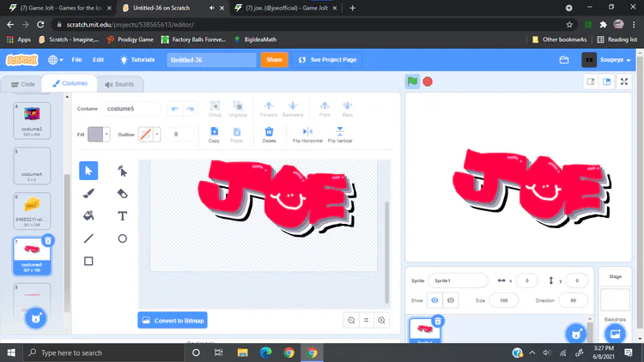Delete costume5 using trash icon
Image resolution: width=644 pixels, height=362 pixels.
coord(48,240)
